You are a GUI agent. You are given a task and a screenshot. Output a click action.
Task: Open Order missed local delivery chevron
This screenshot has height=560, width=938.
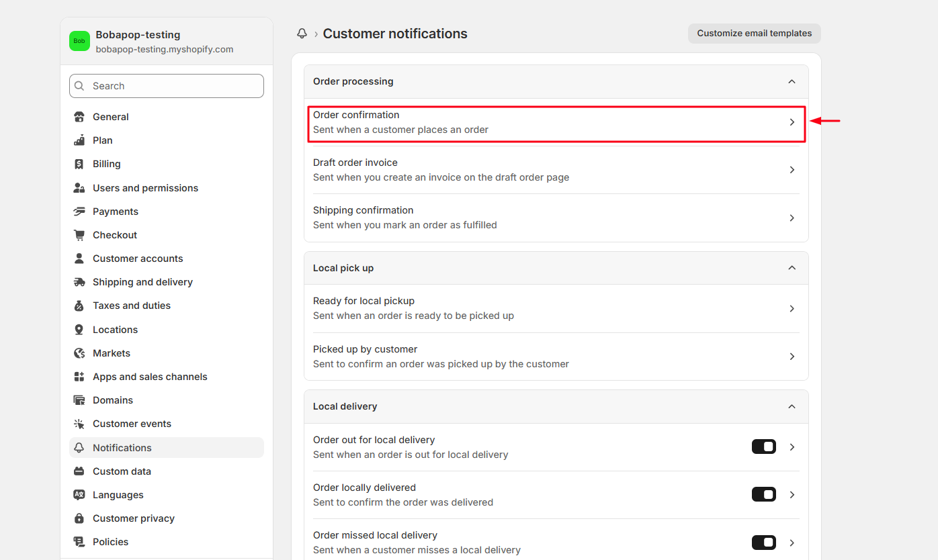click(x=792, y=543)
